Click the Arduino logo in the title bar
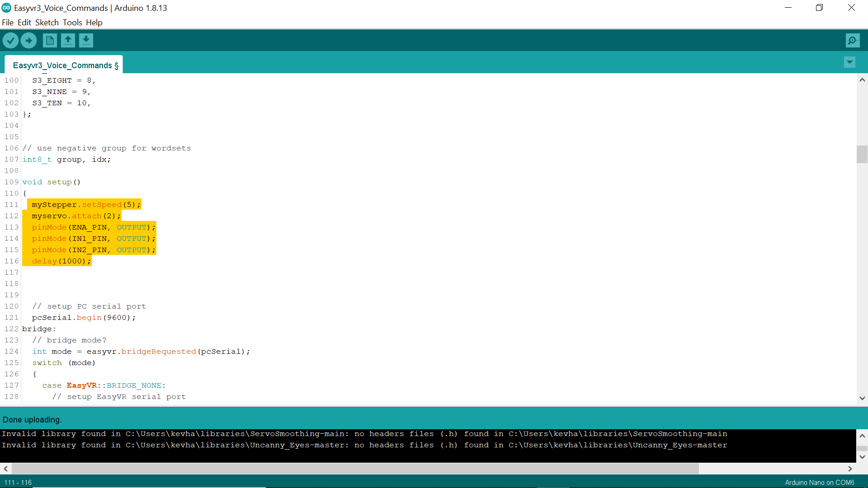Image resolution: width=868 pixels, height=488 pixels. 6,7
